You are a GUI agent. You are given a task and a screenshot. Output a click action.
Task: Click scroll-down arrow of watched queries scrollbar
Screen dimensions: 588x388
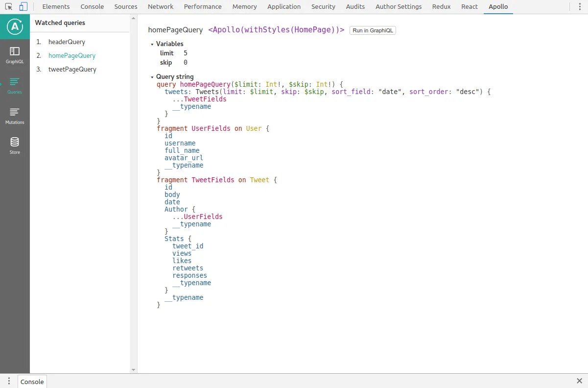pos(134,369)
